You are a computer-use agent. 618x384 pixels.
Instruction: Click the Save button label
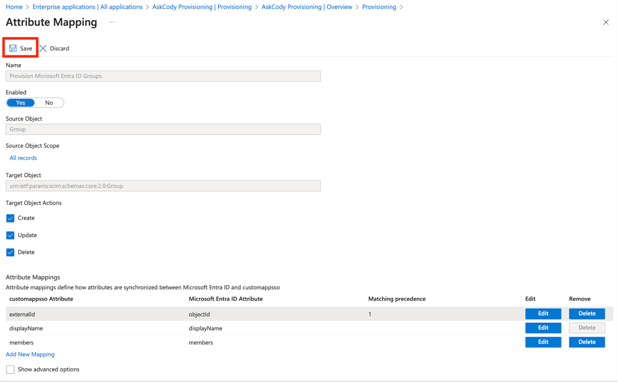coord(26,48)
